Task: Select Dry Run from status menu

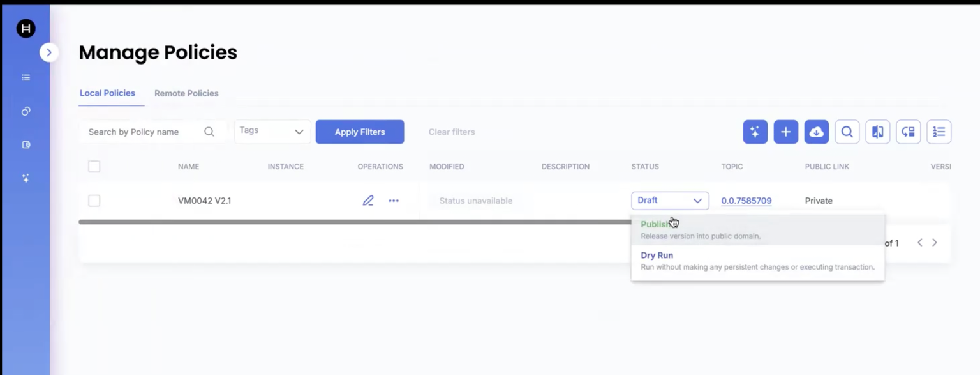Action: (657, 256)
